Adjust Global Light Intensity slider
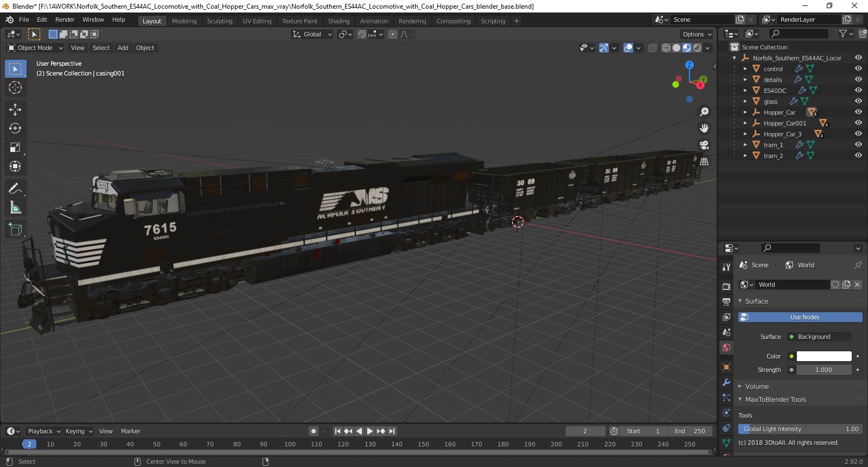The width and height of the screenshot is (868, 467). [x=800, y=429]
